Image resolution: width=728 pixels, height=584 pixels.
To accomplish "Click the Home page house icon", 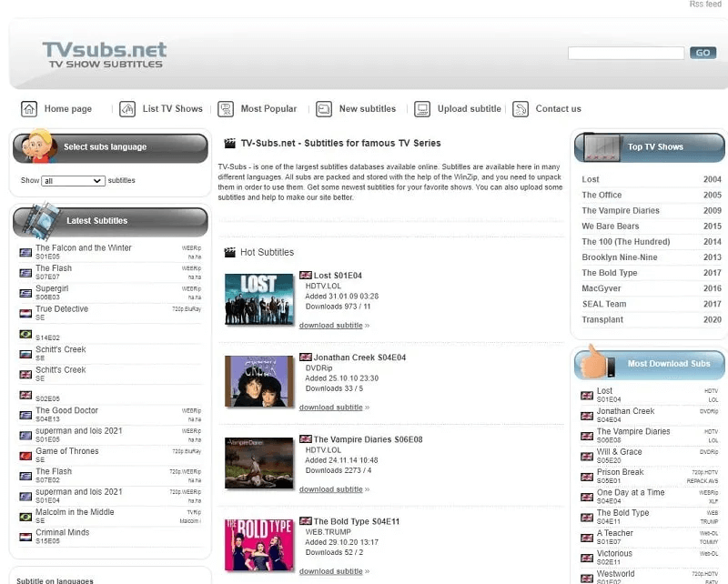I will [x=29, y=109].
